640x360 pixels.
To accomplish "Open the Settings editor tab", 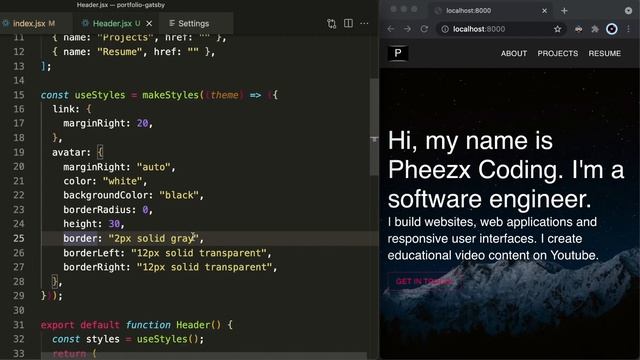I will (193, 23).
